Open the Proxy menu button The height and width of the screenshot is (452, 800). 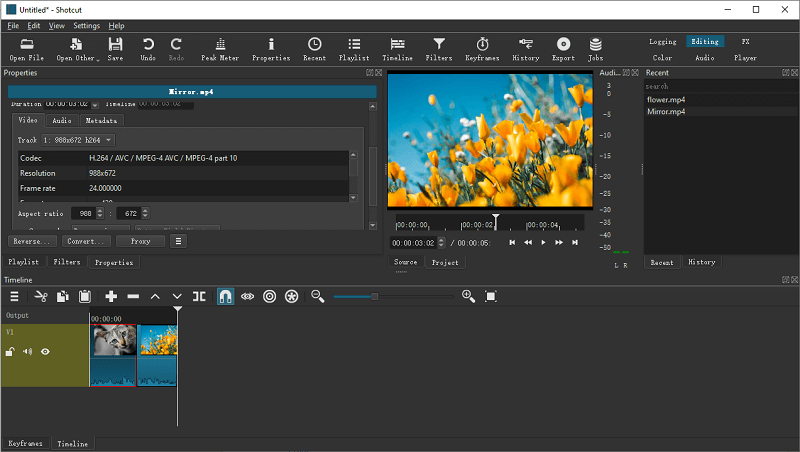tap(140, 241)
